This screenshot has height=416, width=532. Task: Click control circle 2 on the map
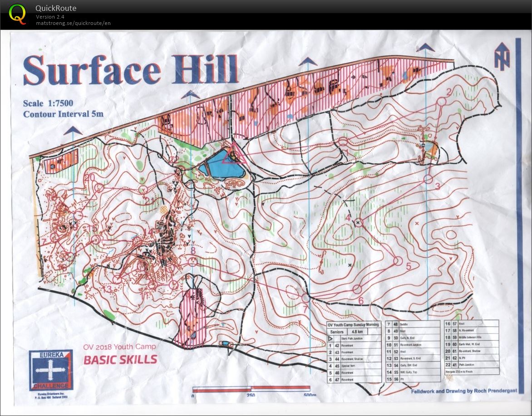(442, 101)
